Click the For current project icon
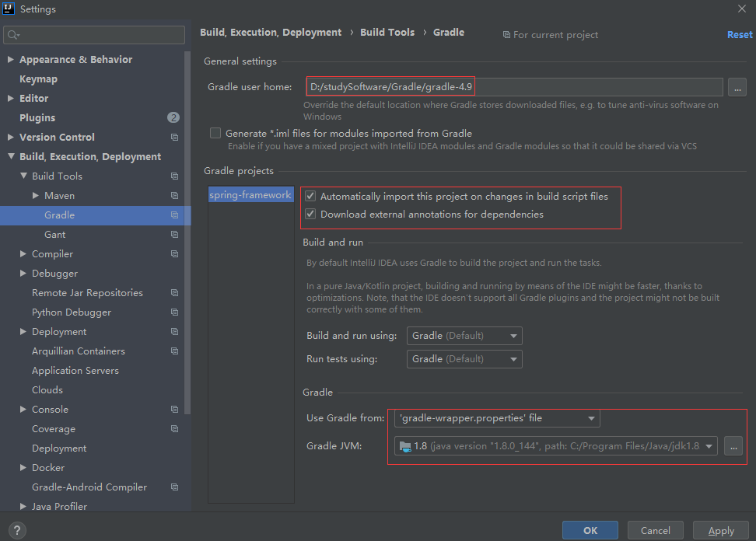 [506, 35]
